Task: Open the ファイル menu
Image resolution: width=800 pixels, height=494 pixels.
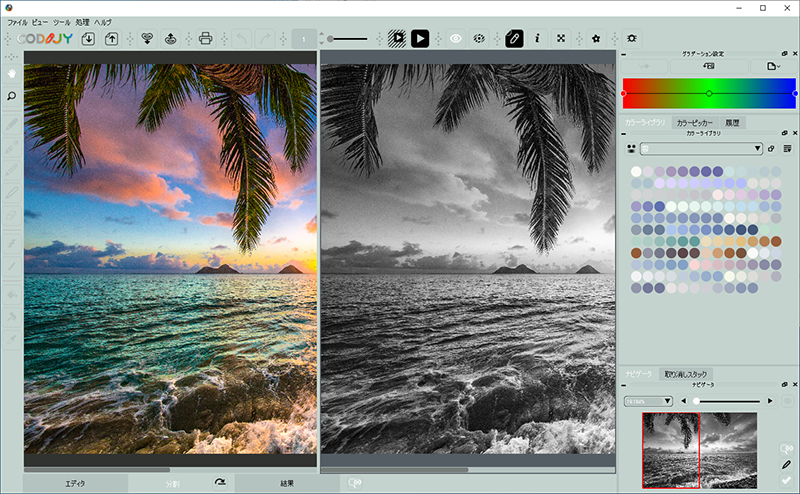Action: coord(17,22)
